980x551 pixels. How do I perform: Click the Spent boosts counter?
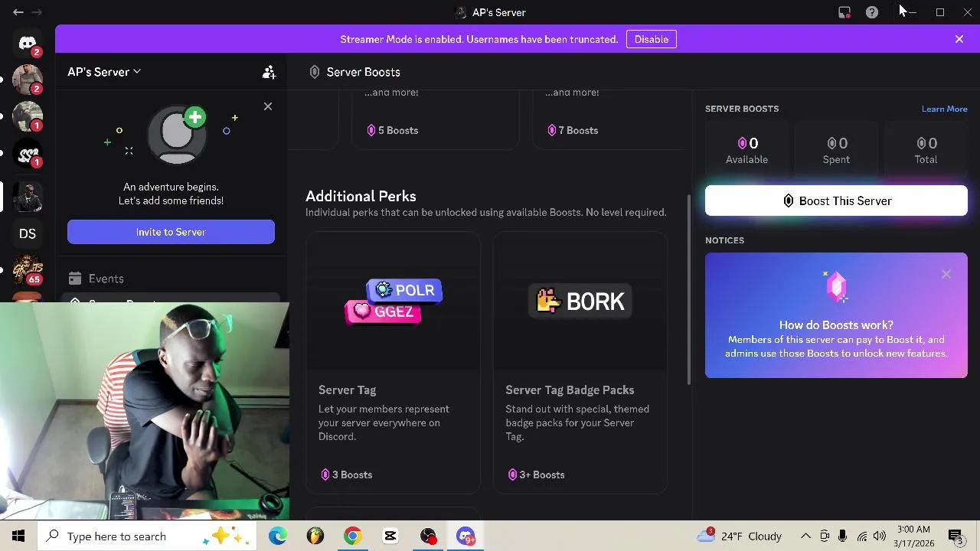pyautogui.click(x=836, y=150)
